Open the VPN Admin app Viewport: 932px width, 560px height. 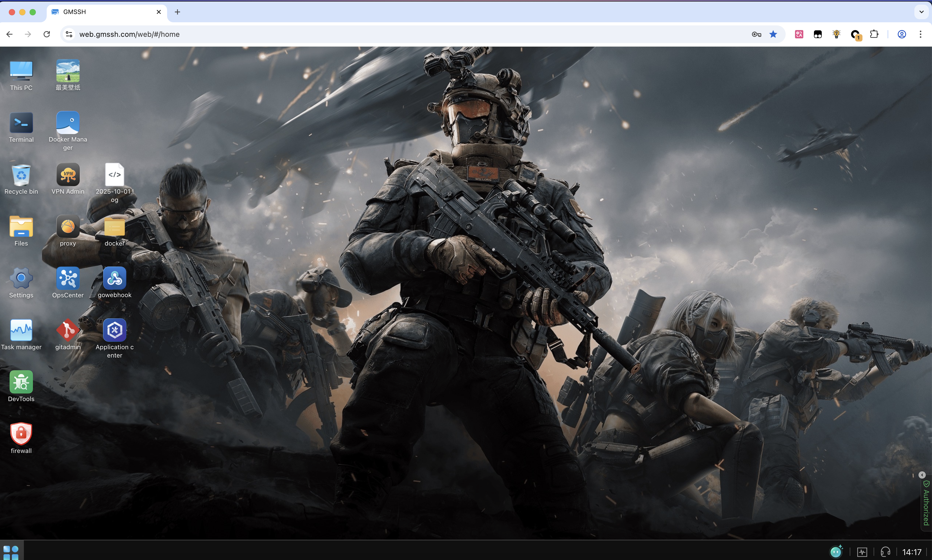68,175
